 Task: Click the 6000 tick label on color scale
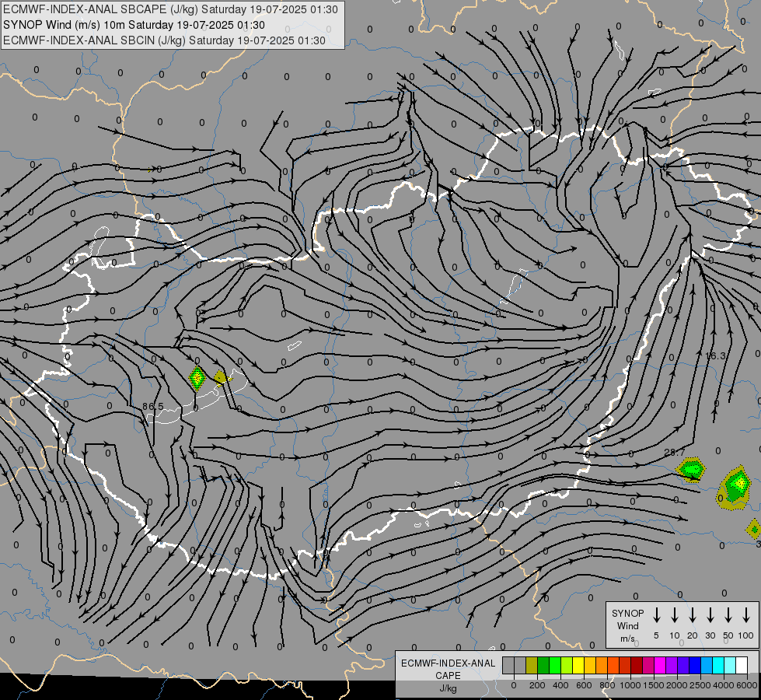[x=747, y=685]
